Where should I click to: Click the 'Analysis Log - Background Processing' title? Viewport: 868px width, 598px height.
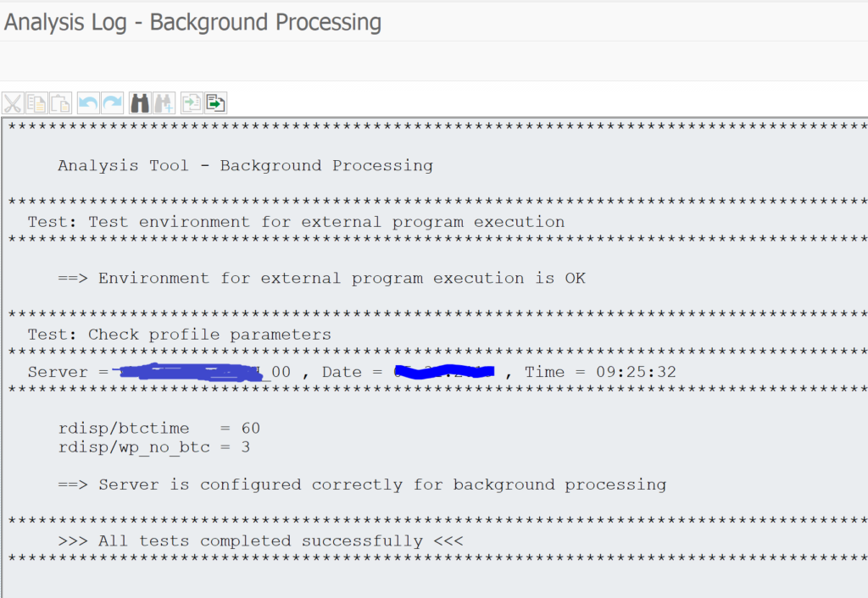click(x=192, y=22)
